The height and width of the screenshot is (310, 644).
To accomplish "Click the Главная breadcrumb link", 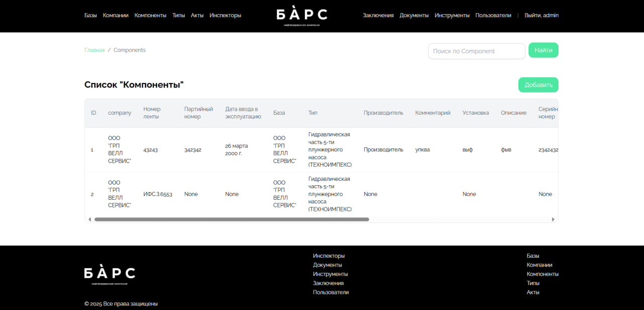I will [95, 50].
